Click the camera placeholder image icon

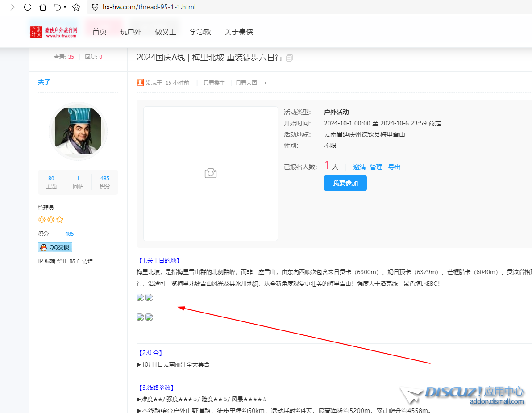point(211,173)
